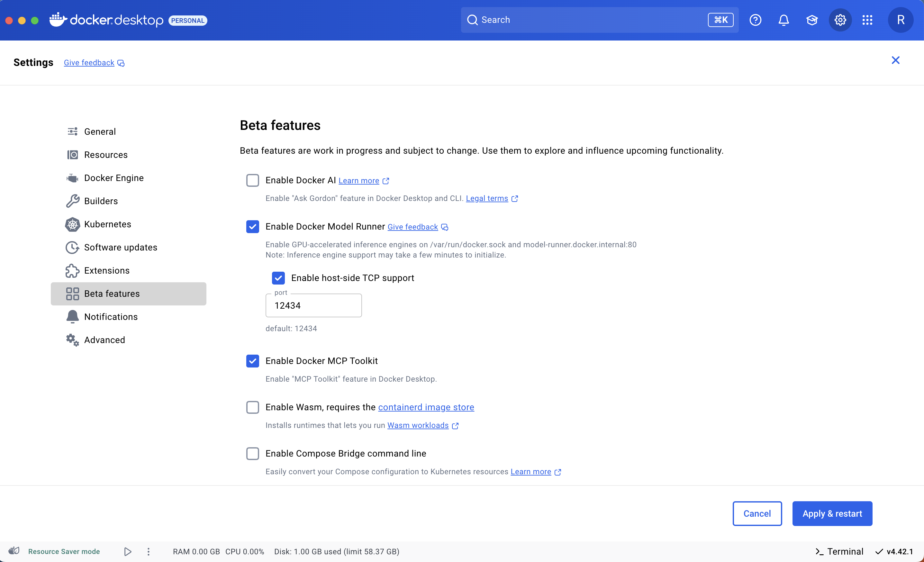Click Apply & restart

coord(832,513)
